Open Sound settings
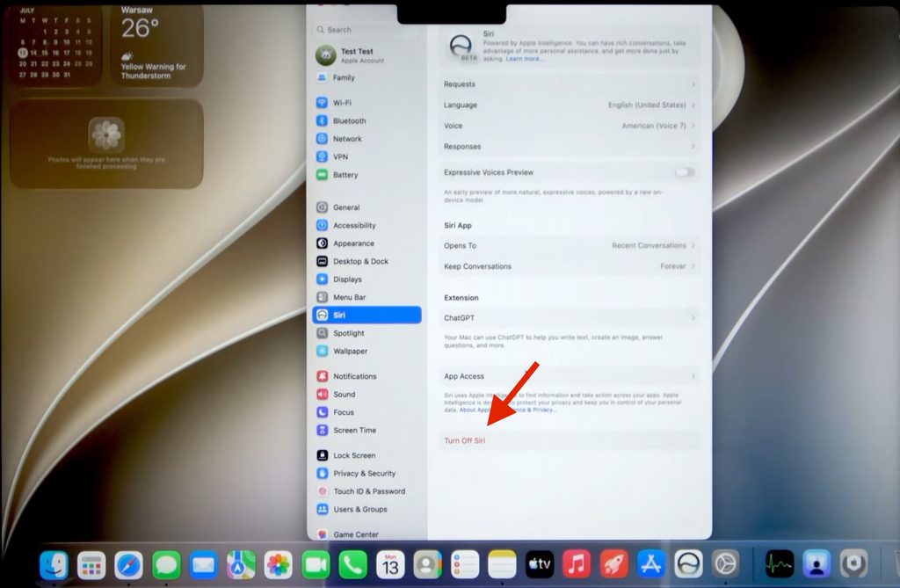 click(x=367, y=394)
